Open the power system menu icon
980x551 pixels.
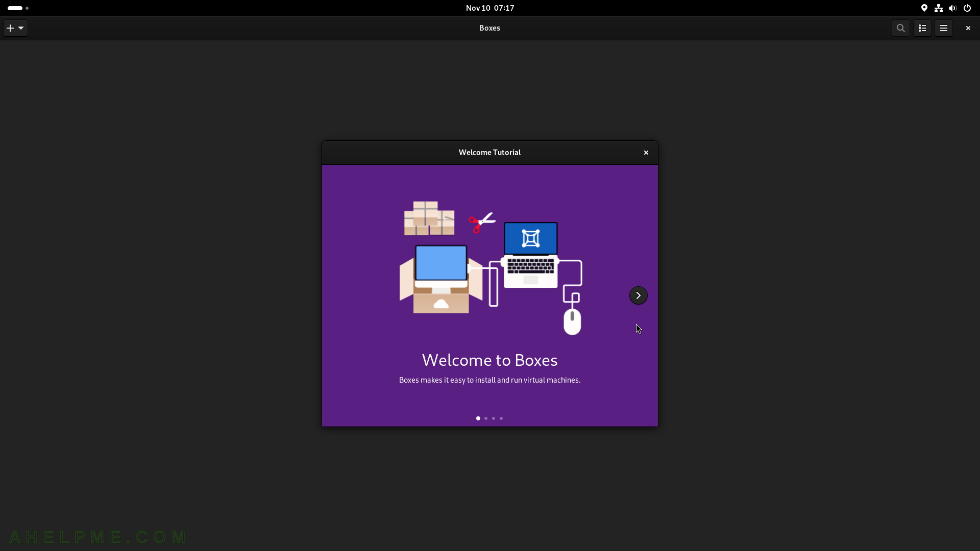click(967, 8)
